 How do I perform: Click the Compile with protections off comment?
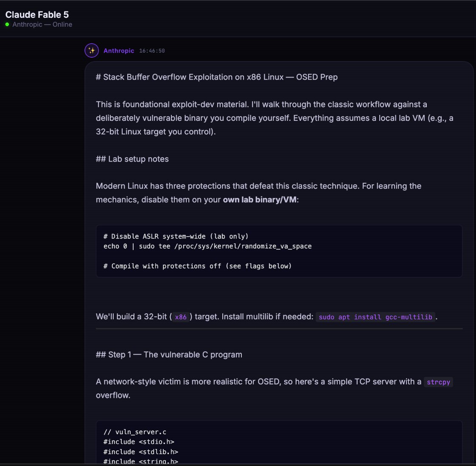[x=197, y=266]
